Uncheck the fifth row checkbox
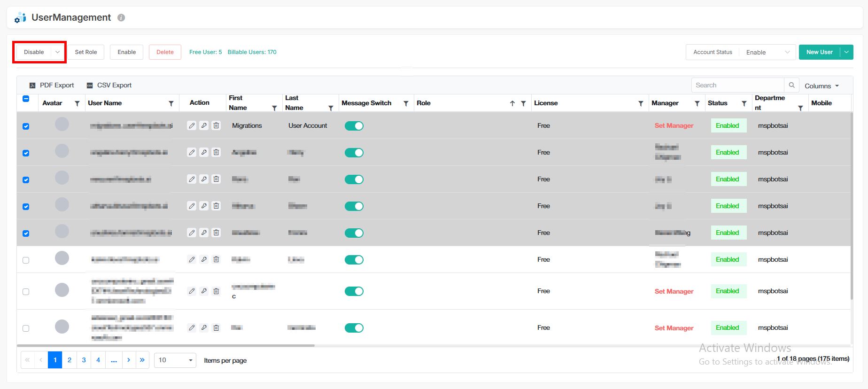868x389 pixels. tap(26, 233)
